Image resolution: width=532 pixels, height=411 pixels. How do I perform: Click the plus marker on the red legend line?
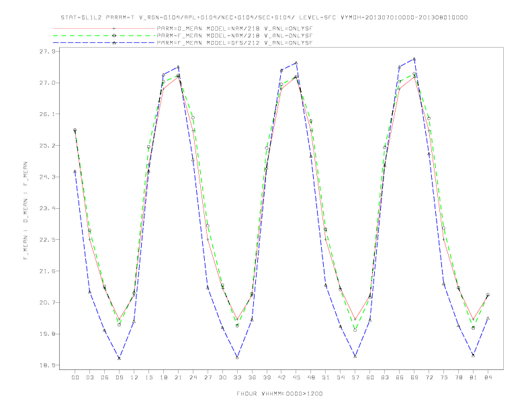point(114,28)
